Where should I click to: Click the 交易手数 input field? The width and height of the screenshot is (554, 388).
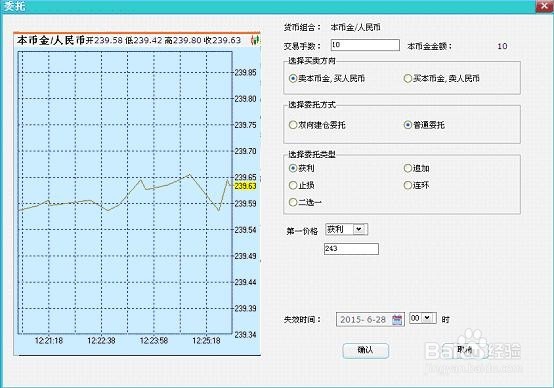[x=365, y=45]
